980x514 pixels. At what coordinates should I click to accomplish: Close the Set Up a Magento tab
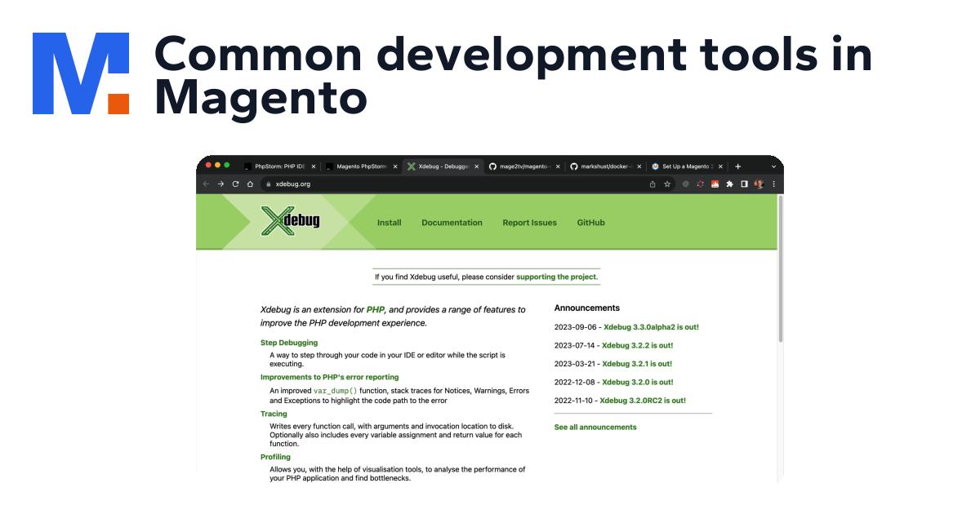tap(720, 166)
